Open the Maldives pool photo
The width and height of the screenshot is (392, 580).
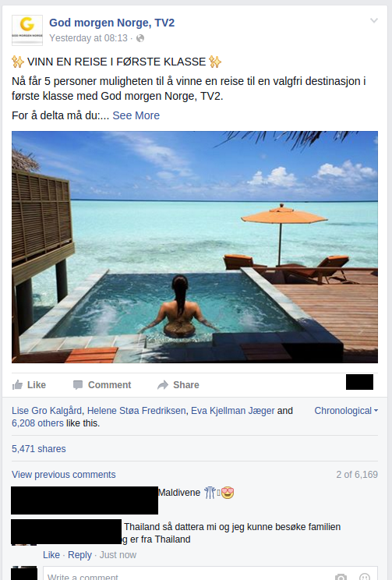coord(195,246)
